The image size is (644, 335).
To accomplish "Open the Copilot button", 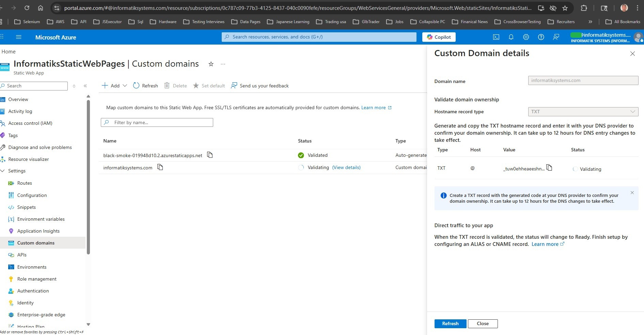I will (439, 37).
